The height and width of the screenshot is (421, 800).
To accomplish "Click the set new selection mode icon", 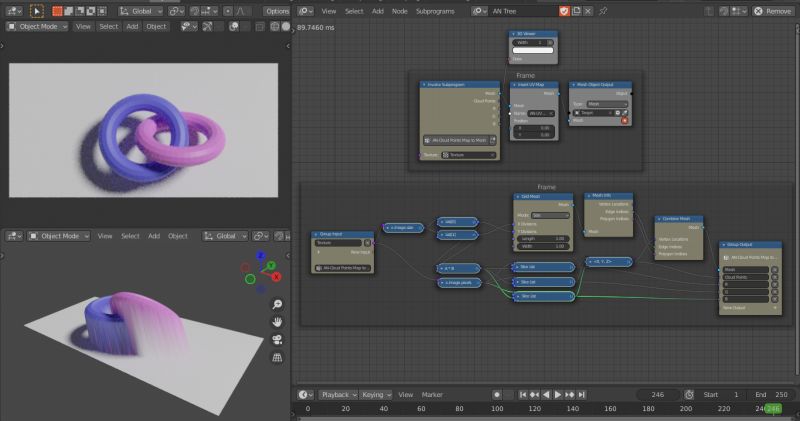I will pos(57,11).
